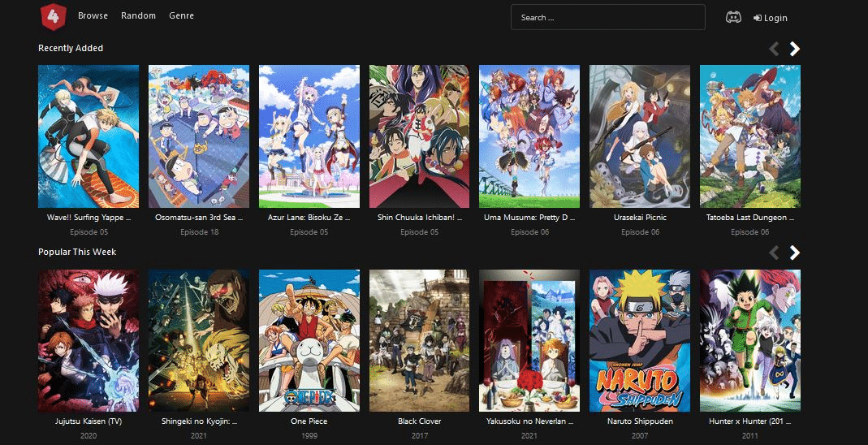Open Azur Lane: Bisoku Ze poster
The image size is (868, 445).
[x=309, y=136]
